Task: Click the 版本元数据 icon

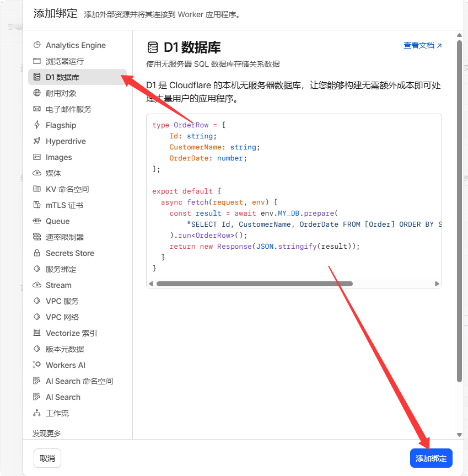Action: (x=37, y=349)
